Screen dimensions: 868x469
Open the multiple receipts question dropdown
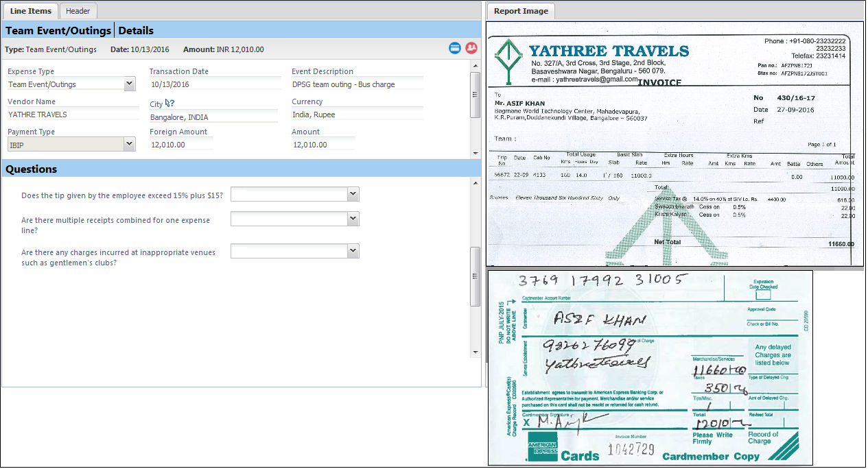pos(353,219)
